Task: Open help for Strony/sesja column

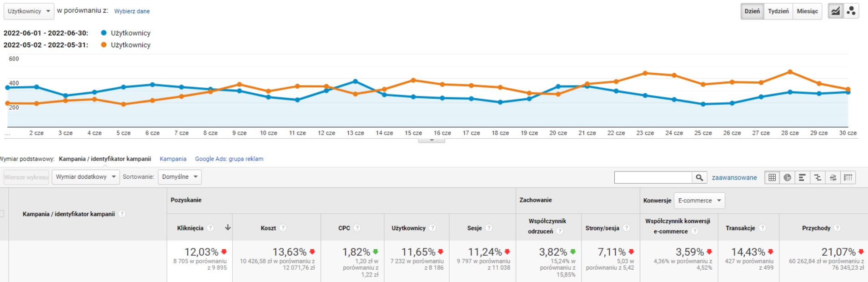Action: (626, 228)
